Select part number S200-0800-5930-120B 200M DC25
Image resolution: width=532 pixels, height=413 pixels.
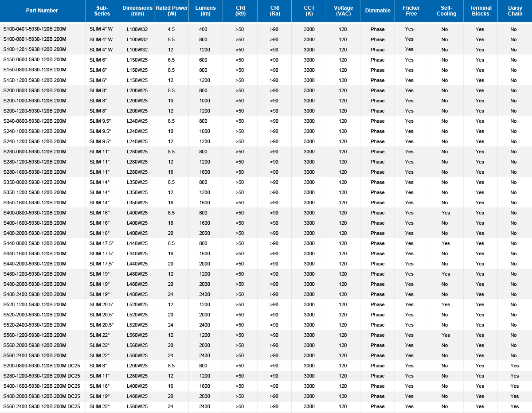click(42, 366)
